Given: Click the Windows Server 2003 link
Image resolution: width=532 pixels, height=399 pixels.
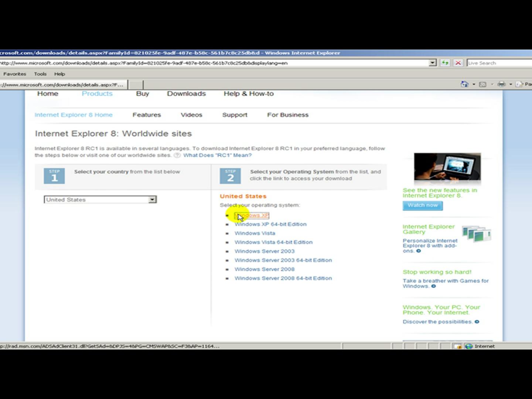Looking at the screenshot, I should pyautogui.click(x=265, y=251).
